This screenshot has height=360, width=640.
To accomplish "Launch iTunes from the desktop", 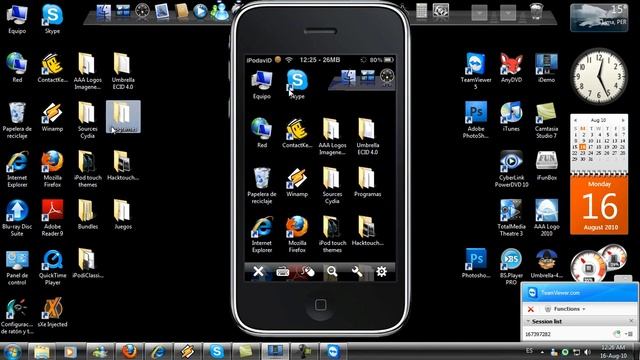I will coord(511,117).
